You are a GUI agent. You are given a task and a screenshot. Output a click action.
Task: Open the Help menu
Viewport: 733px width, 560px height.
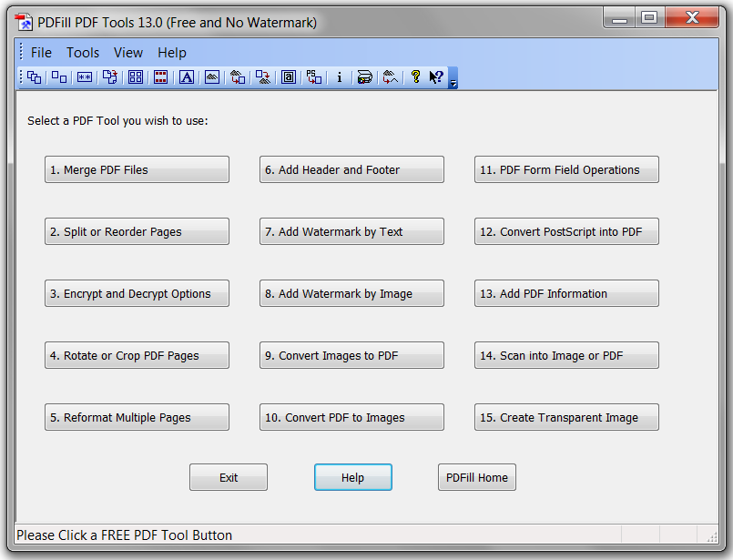click(x=171, y=53)
